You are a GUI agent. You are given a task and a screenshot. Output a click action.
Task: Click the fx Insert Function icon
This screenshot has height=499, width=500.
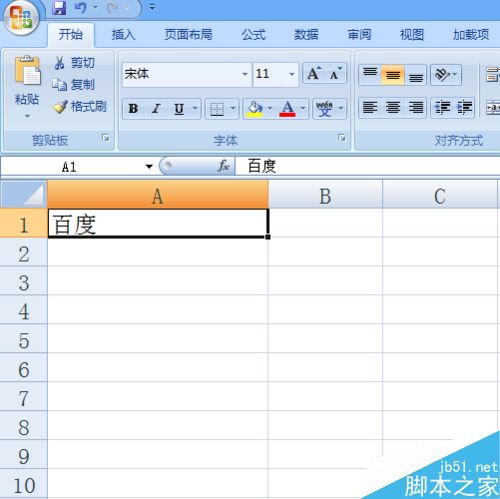(223, 166)
